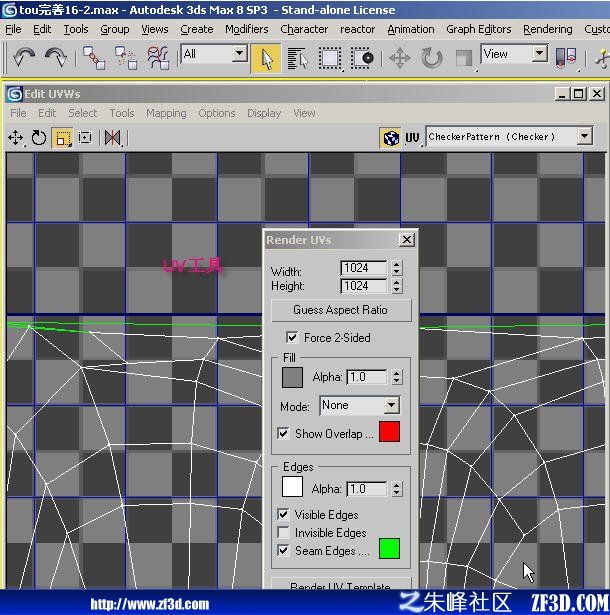Click the Height value field
This screenshot has height=615, width=610.
tap(363, 286)
